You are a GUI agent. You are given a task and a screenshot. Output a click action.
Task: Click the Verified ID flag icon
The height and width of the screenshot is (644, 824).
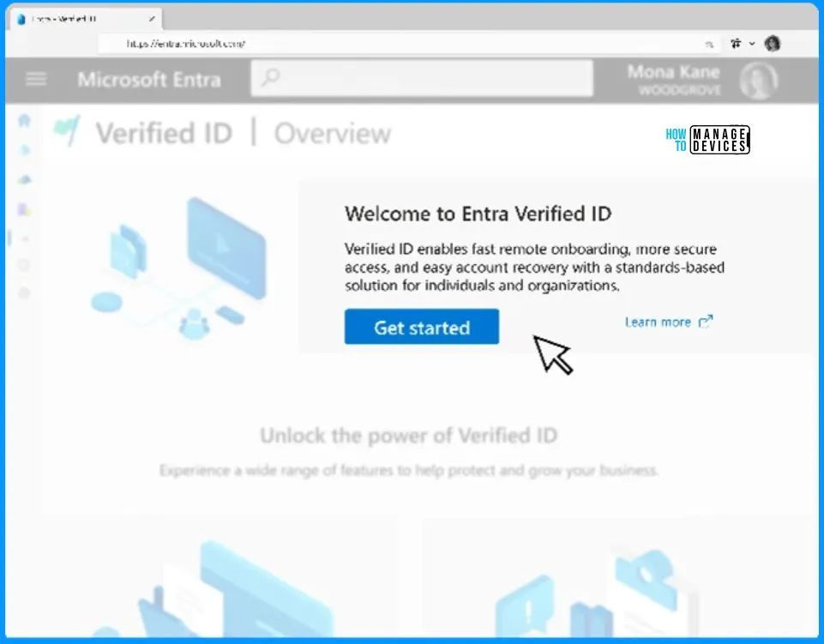pos(67,130)
